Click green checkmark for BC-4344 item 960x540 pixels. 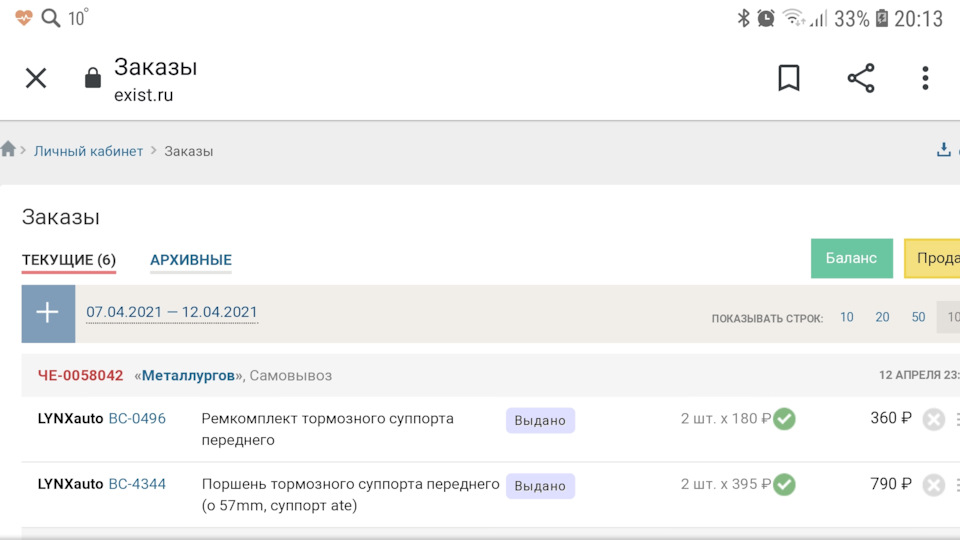(784, 485)
